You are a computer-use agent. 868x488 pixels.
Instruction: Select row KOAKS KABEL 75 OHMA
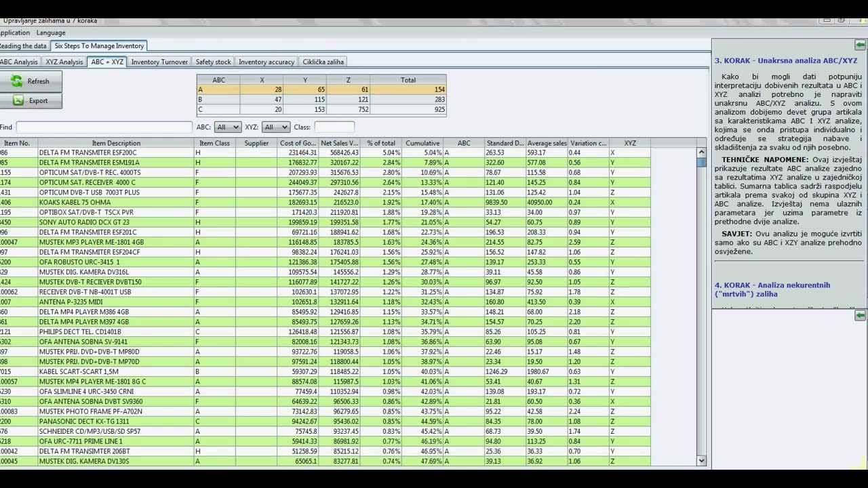(325, 202)
